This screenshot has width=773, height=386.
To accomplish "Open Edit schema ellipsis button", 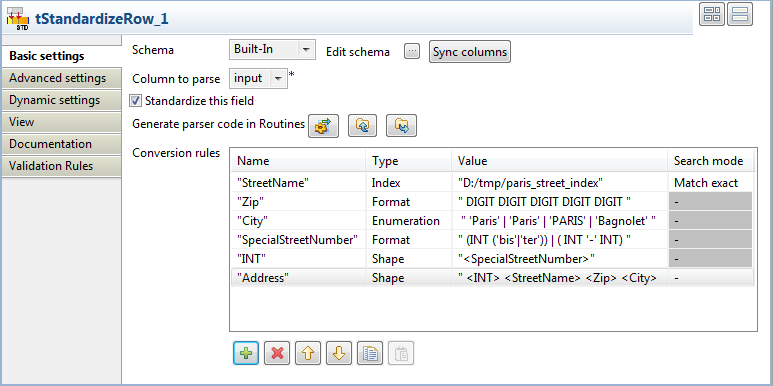I will 412,52.
